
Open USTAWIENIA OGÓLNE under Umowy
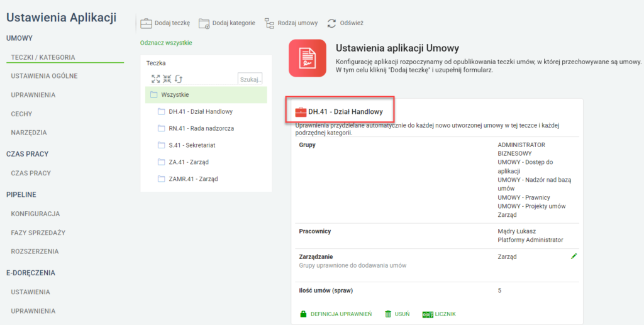click(x=45, y=76)
